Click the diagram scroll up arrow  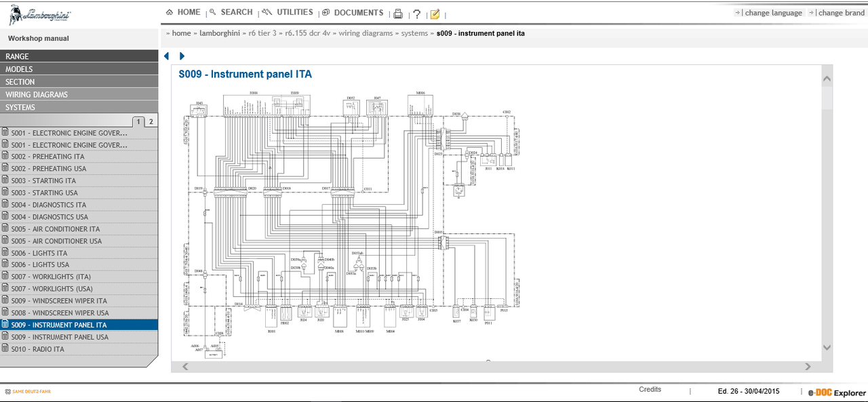click(x=827, y=79)
